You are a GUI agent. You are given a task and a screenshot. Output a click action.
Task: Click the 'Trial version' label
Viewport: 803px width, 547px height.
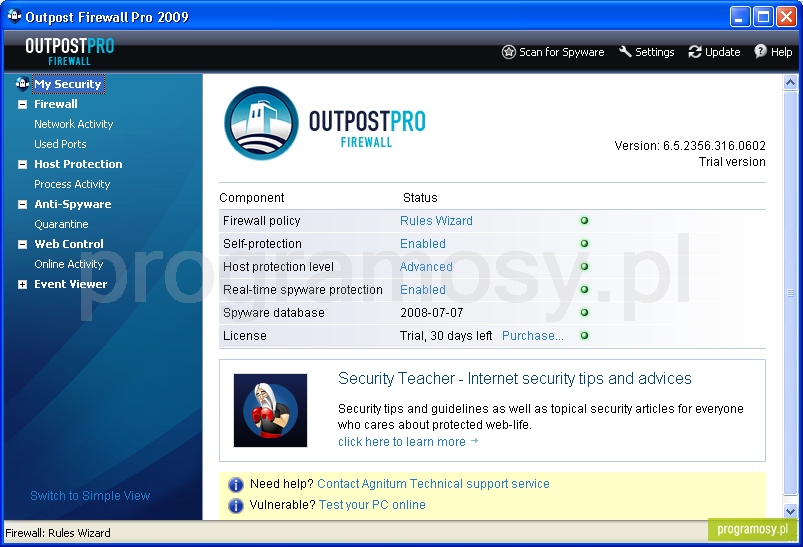click(732, 161)
